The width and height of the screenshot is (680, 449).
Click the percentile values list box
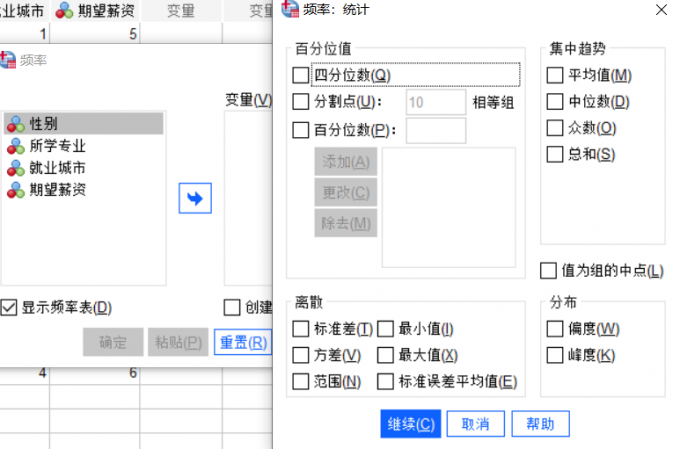point(449,207)
